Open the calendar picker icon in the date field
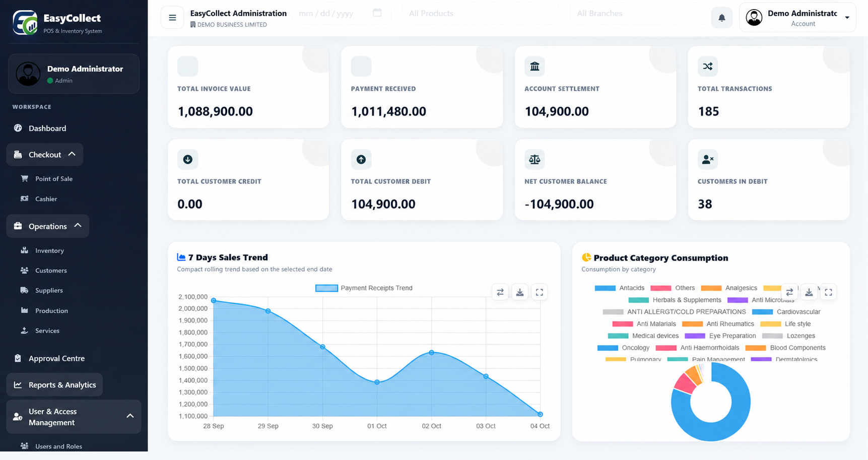868x460 pixels. point(377,13)
